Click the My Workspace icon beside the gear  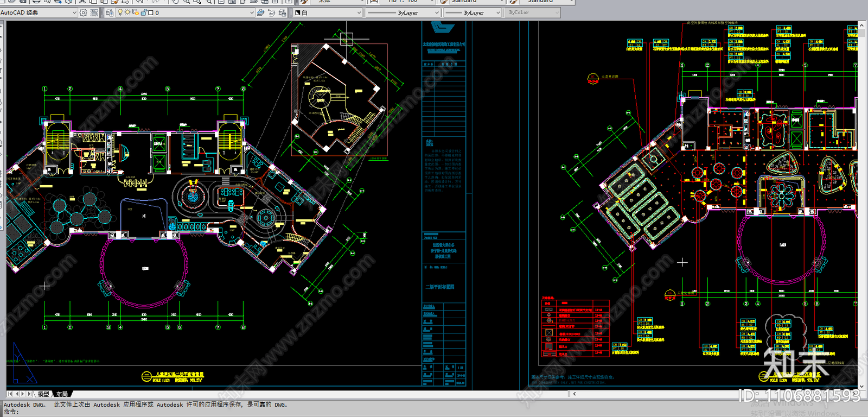click(94, 12)
